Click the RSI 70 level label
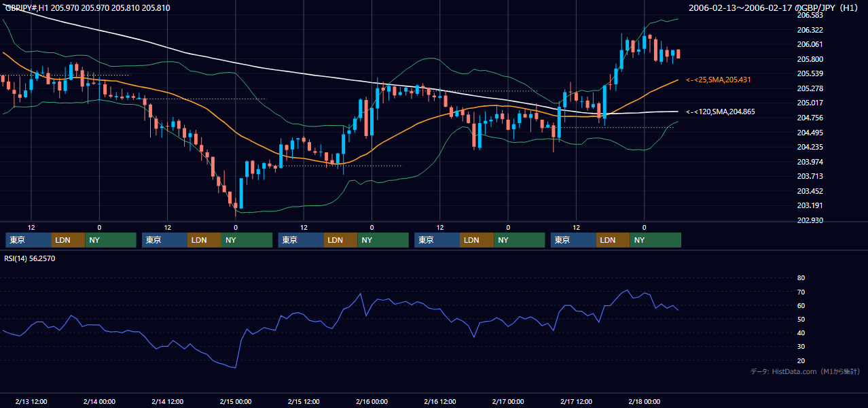The image size is (868, 408). click(801, 292)
